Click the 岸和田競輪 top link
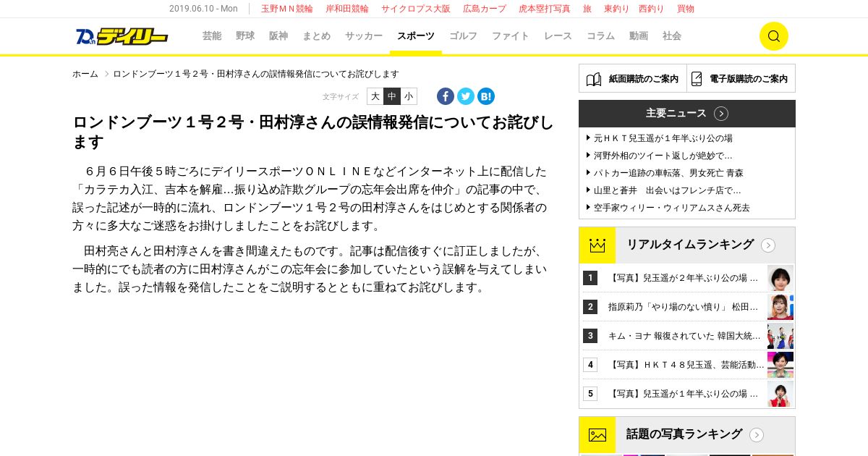Viewport: 868px width, 456px height. click(347, 9)
